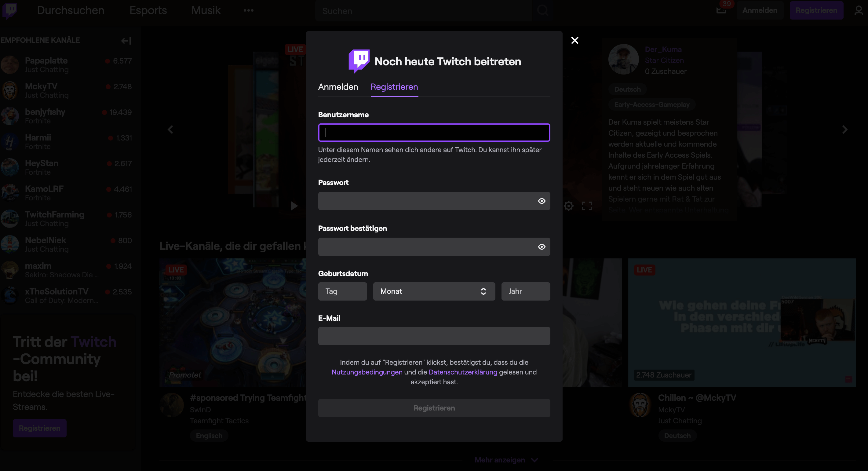The width and height of the screenshot is (868, 471).
Task: Play the featured stream video
Action: pyautogui.click(x=294, y=206)
